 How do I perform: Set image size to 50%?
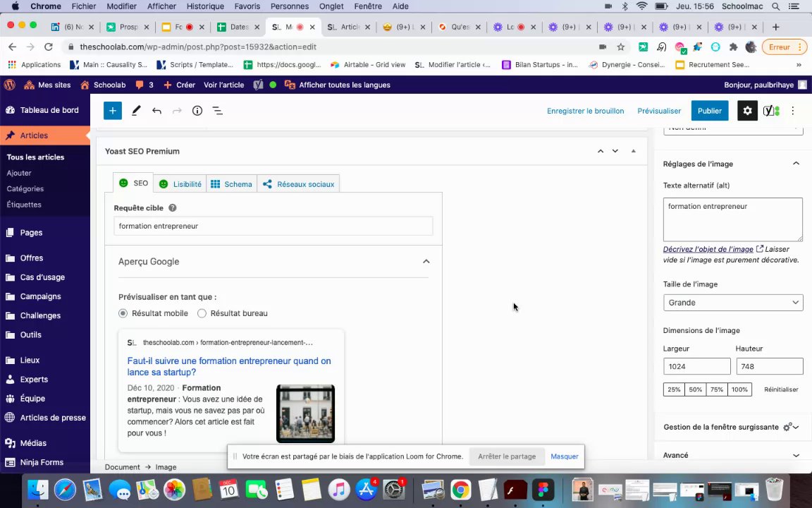[696, 389]
